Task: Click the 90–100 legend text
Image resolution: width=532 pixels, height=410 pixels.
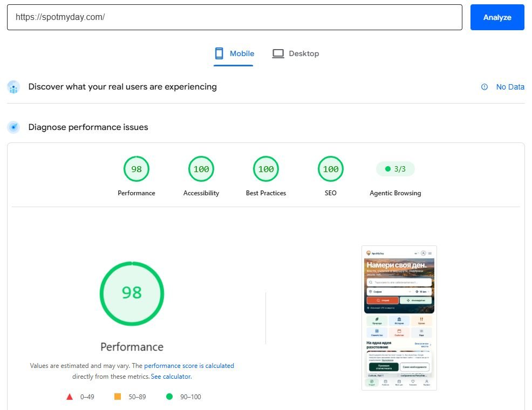Action: coord(190,397)
